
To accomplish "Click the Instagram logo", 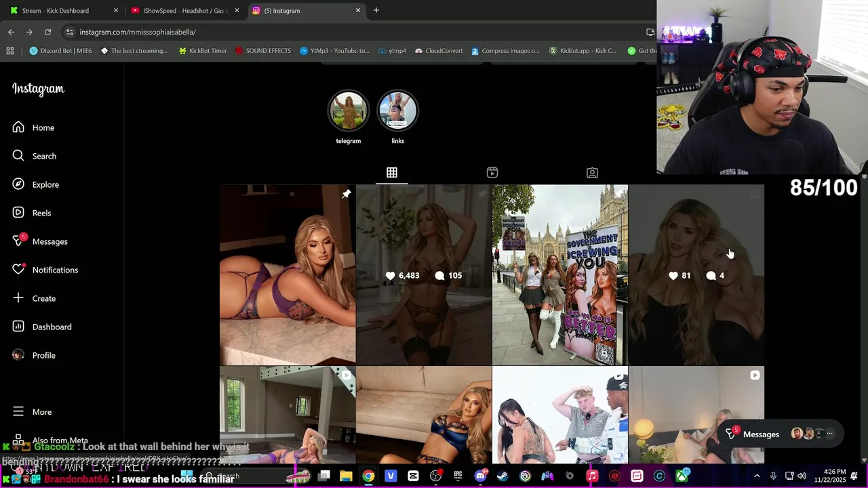I will [x=38, y=89].
